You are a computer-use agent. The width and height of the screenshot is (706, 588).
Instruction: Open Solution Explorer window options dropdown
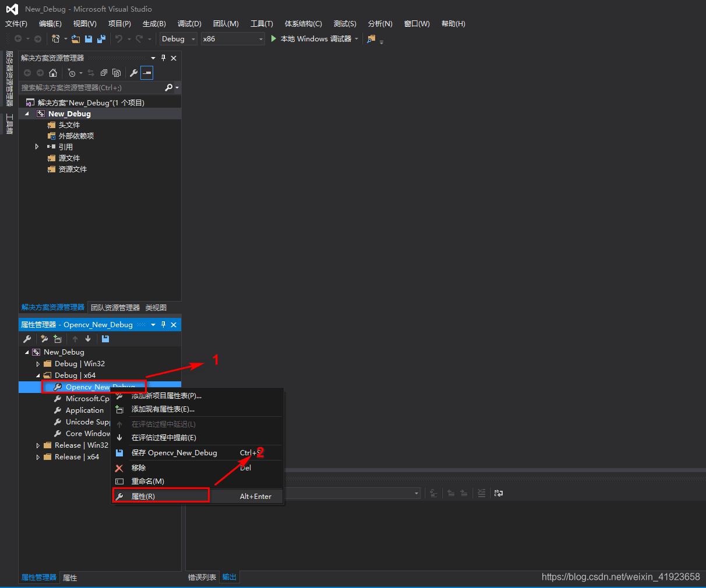pyautogui.click(x=153, y=58)
